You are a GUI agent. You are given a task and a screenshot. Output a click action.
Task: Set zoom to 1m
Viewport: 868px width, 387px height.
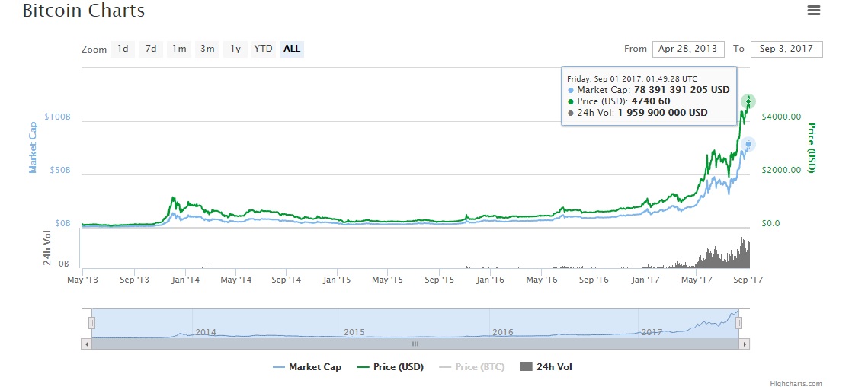179,49
